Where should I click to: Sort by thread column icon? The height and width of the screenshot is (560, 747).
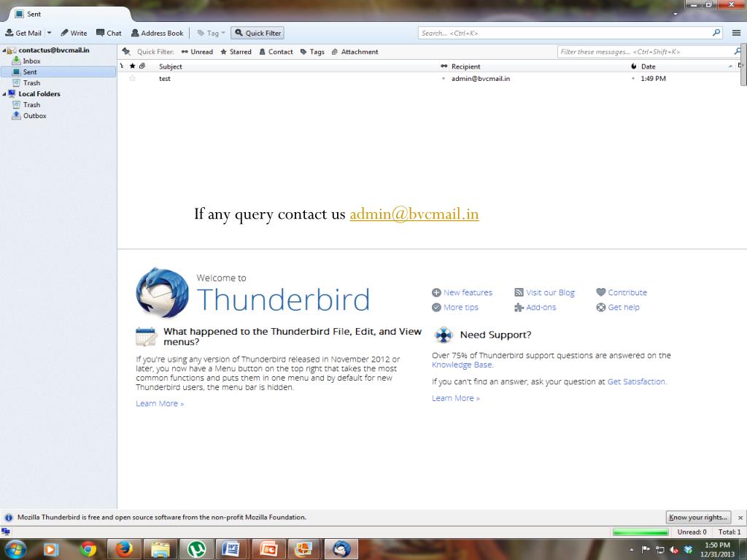point(122,66)
